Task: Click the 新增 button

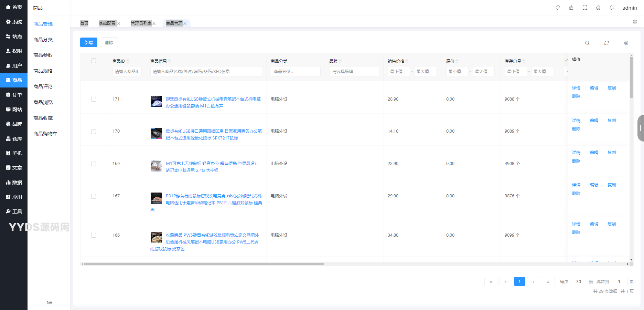Action: click(x=89, y=42)
